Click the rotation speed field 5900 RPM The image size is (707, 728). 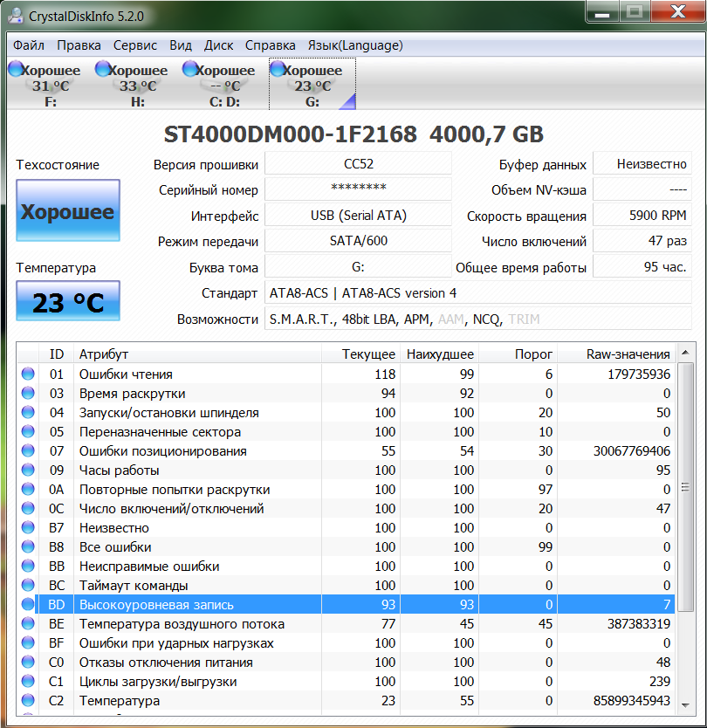click(x=642, y=216)
